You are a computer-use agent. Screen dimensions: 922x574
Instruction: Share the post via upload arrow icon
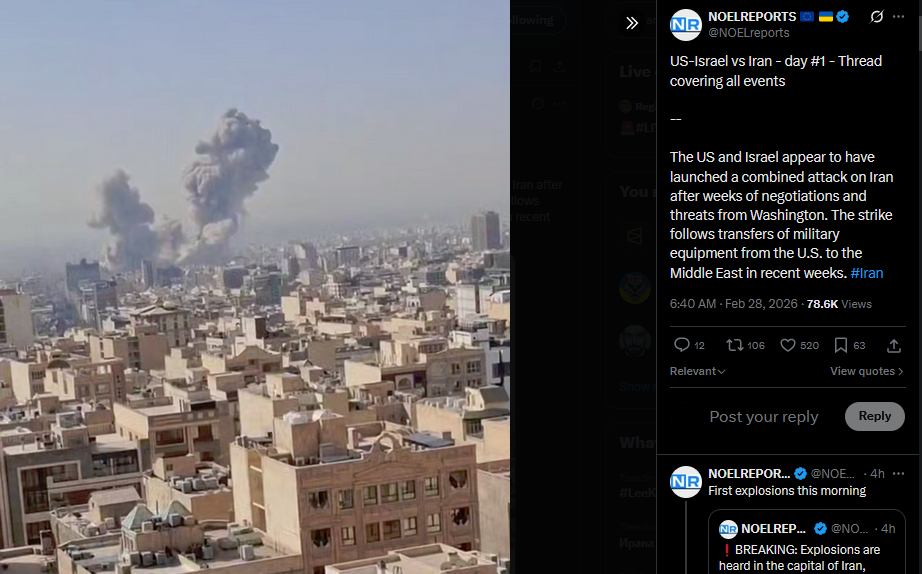[x=894, y=345]
